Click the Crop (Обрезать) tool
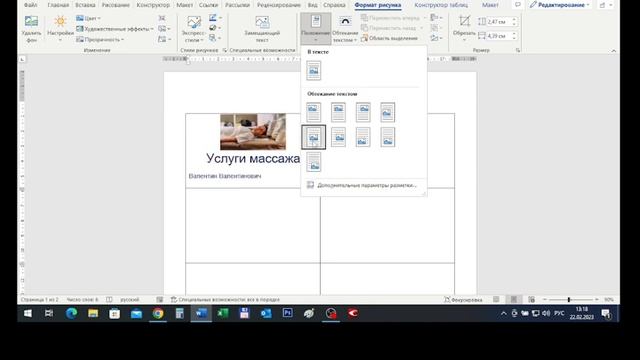 click(x=464, y=28)
